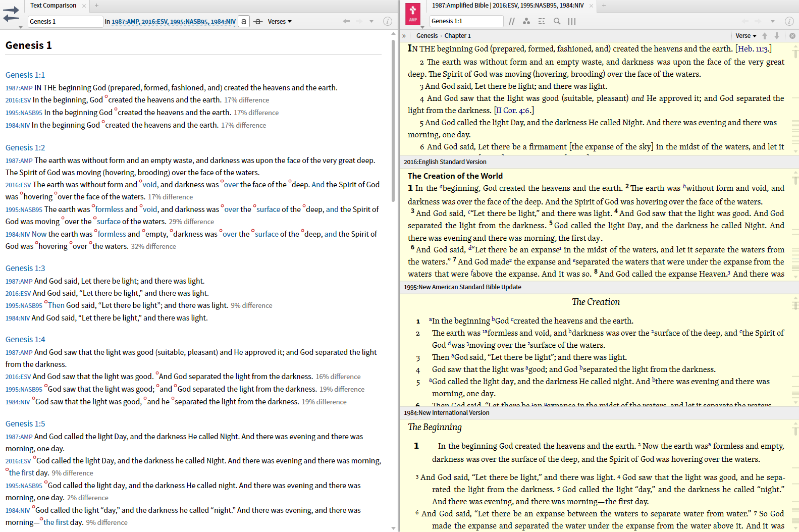Click the 1995:NASB95 label under Genesis 1:3
The height and width of the screenshot is (532, 799).
point(24,306)
